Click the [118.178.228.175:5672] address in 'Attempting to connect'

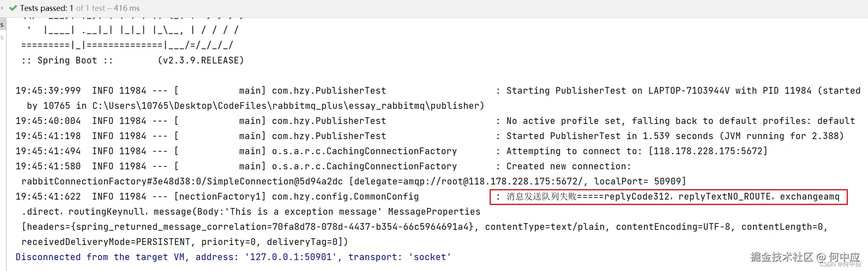click(x=708, y=151)
